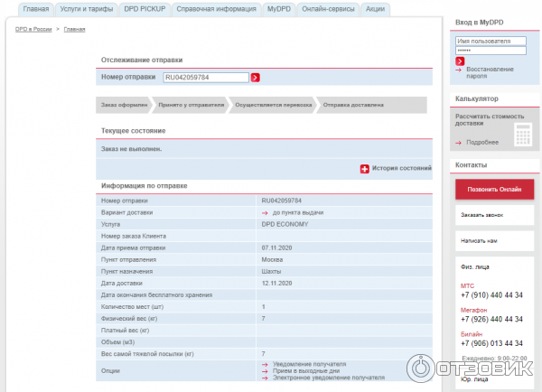542x392 pixels.
Task: Click the calculator icon in the Калькулятор panel
Action: click(523, 135)
